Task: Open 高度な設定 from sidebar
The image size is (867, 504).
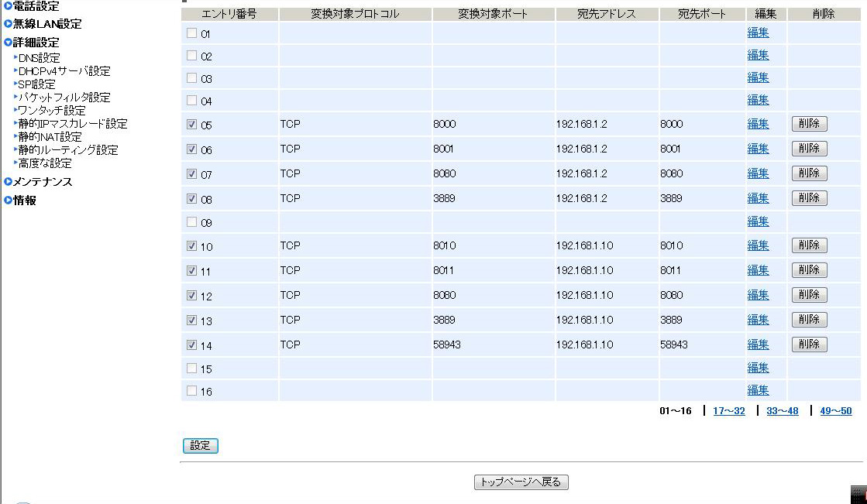Action: pyautogui.click(x=45, y=163)
